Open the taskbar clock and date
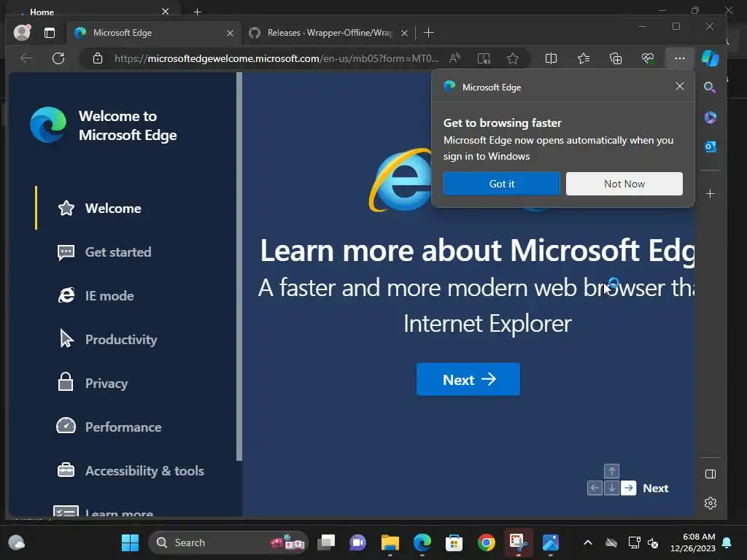The height and width of the screenshot is (560, 747). [693, 542]
